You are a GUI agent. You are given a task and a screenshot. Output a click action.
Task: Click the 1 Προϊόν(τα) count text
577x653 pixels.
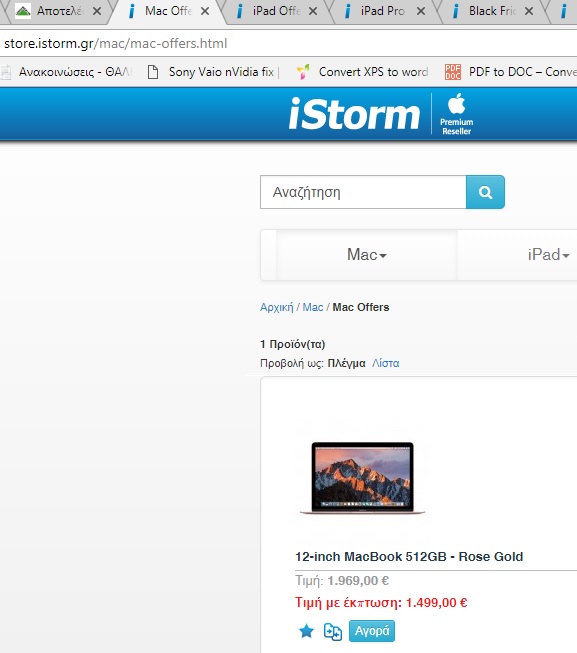tap(292, 344)
